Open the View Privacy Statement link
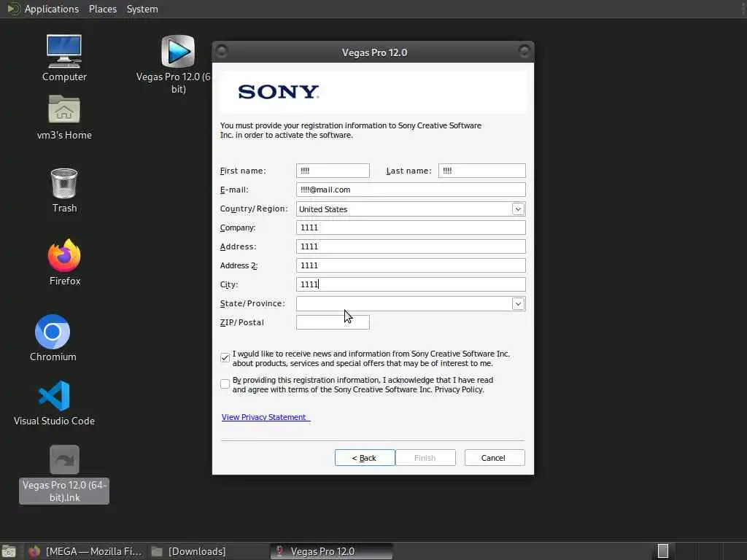Image resolution: width=747 pixels, height=560 pixels. tap(266, 417)
